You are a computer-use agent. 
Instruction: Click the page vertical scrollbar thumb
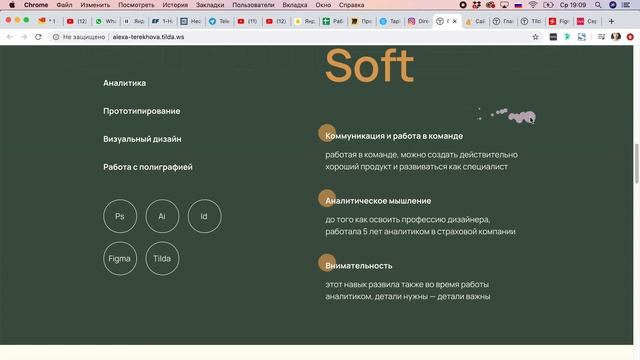click(x=637, y=163)
